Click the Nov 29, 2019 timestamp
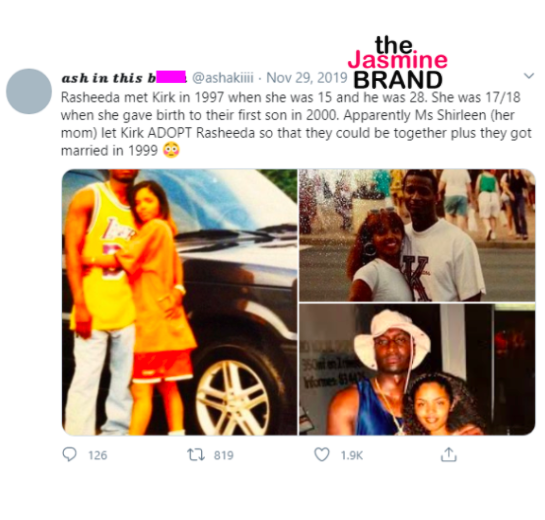This screenshot has width=545, height=520. (307, 78)
